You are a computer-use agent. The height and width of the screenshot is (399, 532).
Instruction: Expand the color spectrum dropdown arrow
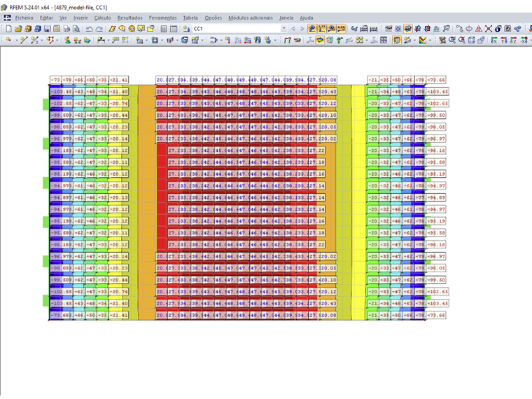tap(430, 40)
